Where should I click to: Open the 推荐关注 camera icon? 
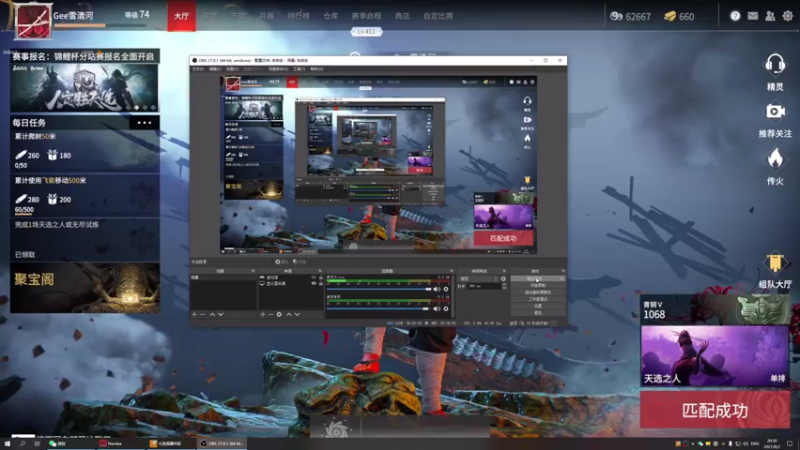774,111
